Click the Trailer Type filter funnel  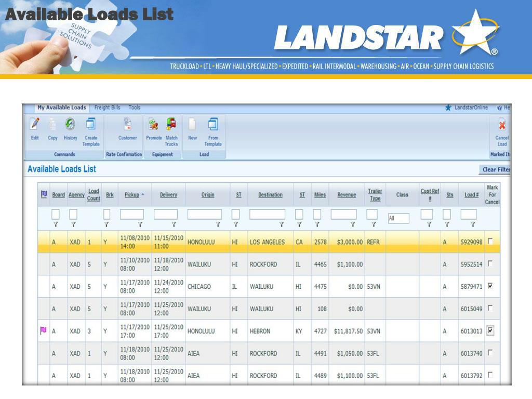[x=374, y=224]
